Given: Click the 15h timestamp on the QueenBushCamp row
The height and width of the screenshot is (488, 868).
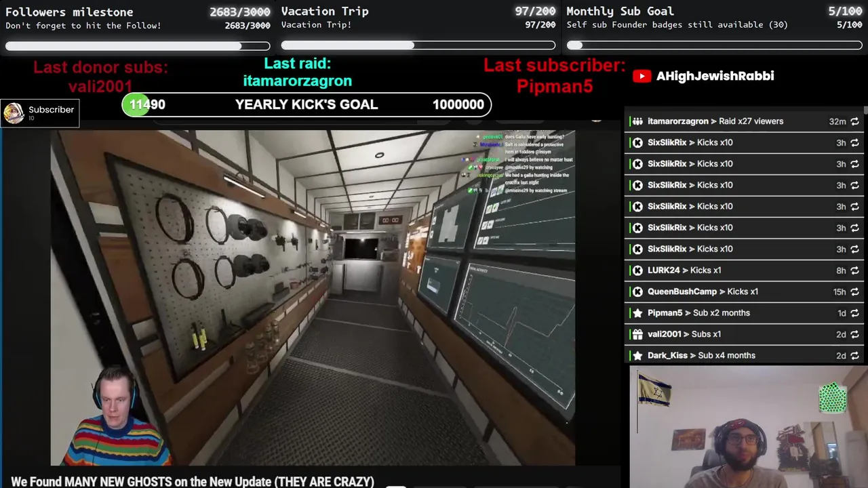Looking at the screenshot, I should coord(840,291).
